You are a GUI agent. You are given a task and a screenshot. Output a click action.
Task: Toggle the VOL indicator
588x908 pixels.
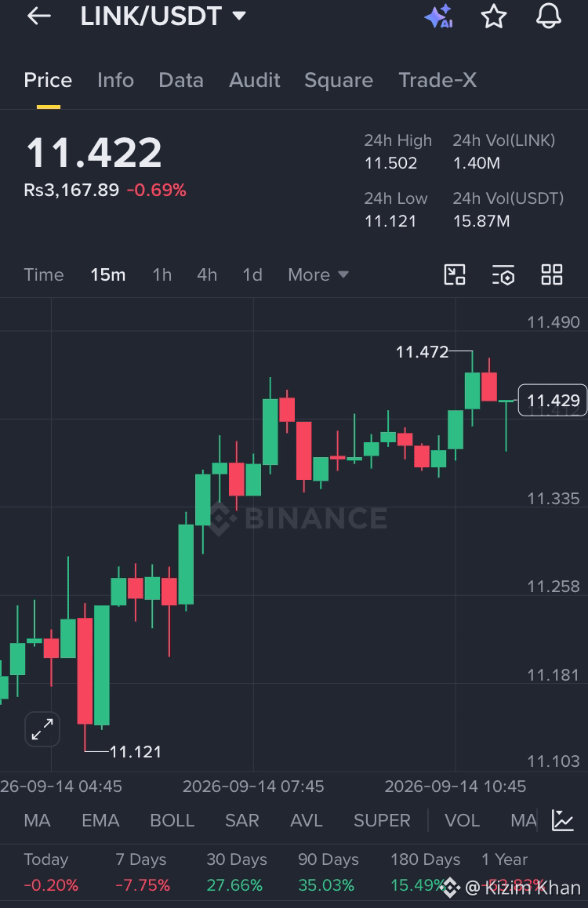coord(462,820)
